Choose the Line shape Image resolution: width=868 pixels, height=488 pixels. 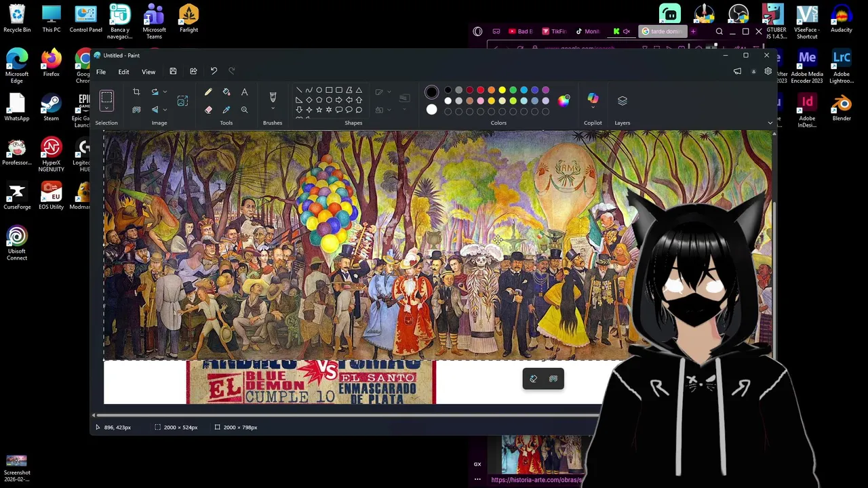click(299, 90)
